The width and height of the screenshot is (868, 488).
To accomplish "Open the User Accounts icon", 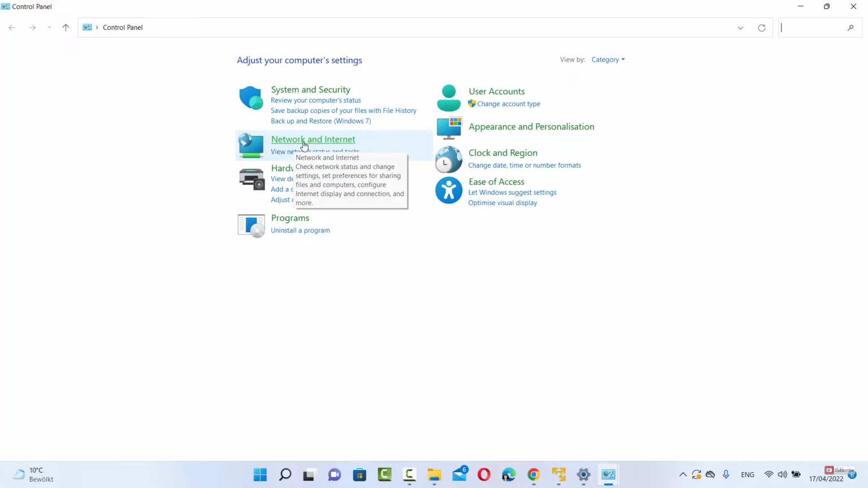I will tap(449, 98).
